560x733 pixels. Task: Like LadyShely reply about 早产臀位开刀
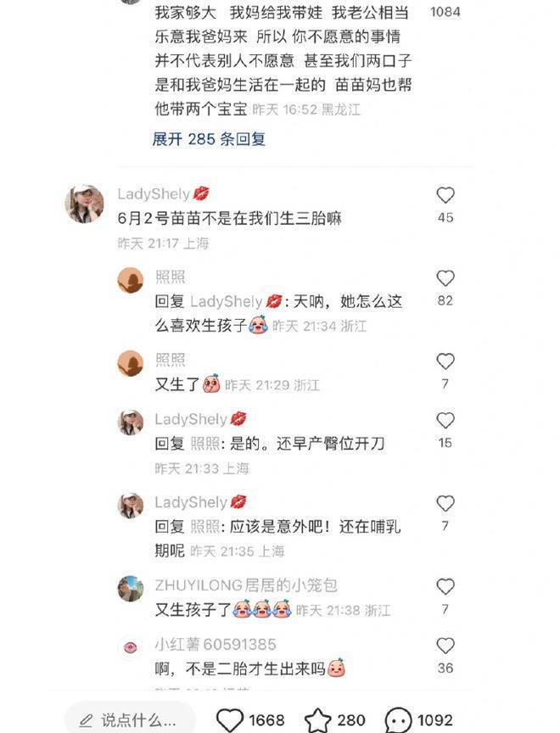pyautogui.click(x=445, y=420)
